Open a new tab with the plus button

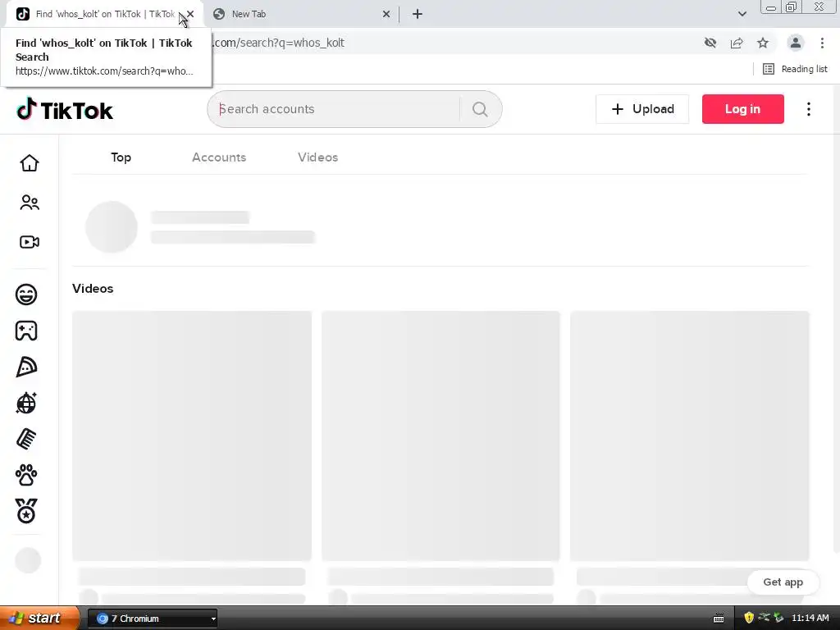418,15
